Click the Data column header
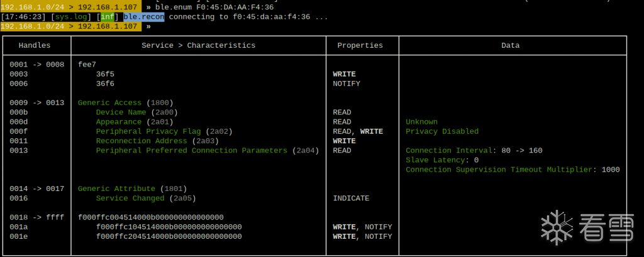The image size is (644, 257). click(x=510, y=45)
